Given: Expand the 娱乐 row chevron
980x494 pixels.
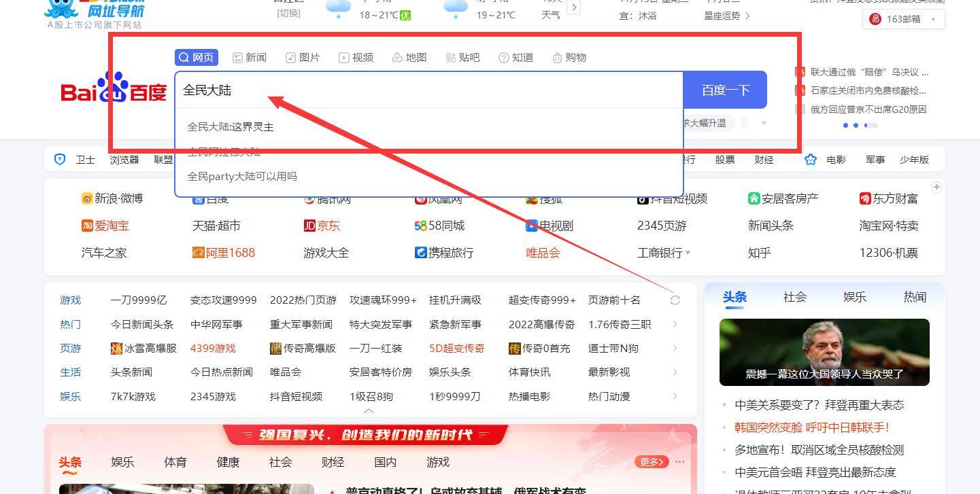Looking at the screenshot, I should point(675,396).
